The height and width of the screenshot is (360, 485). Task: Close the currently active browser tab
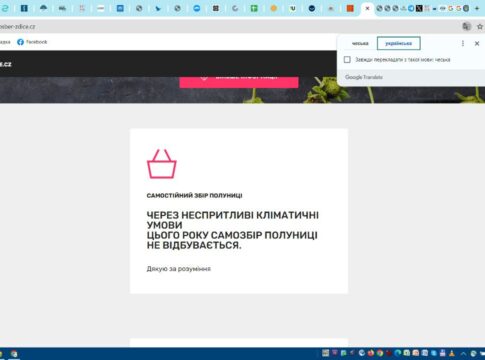tap(367, 9)
